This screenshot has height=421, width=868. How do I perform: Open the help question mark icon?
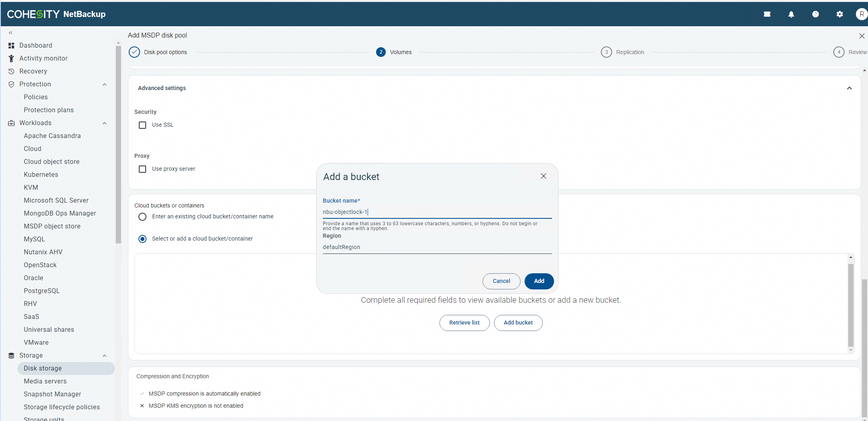click(816, 14)
